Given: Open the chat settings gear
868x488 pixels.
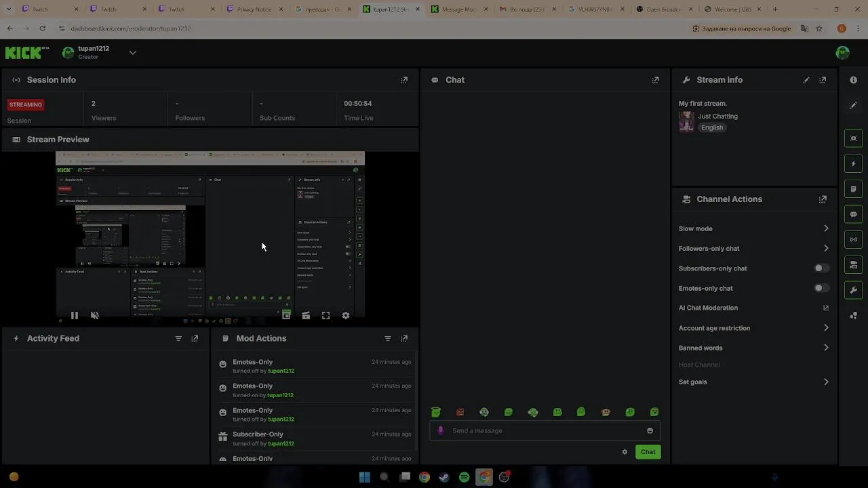Looking at the screenshot, I should click(x=625, y=452).
